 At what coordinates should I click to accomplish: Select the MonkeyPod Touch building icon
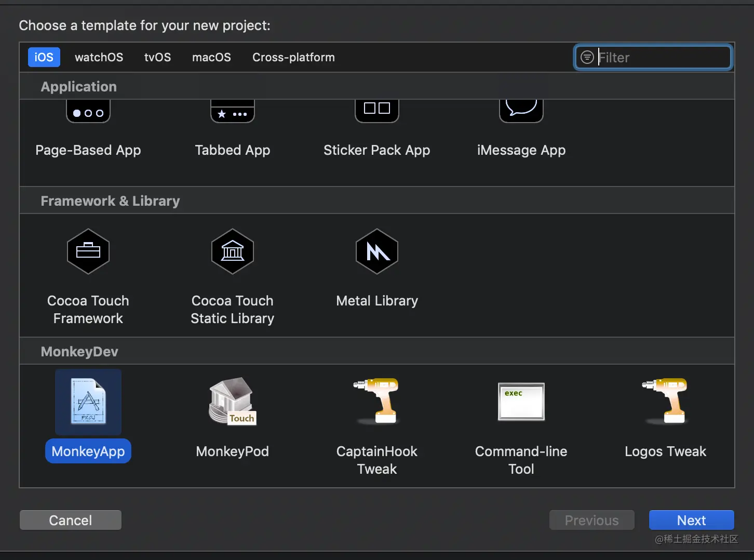point(233,402)
